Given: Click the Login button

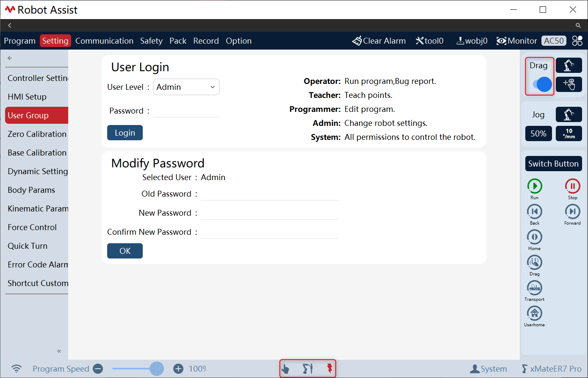Looking at the screenshot, I should (x=125, y=133).
